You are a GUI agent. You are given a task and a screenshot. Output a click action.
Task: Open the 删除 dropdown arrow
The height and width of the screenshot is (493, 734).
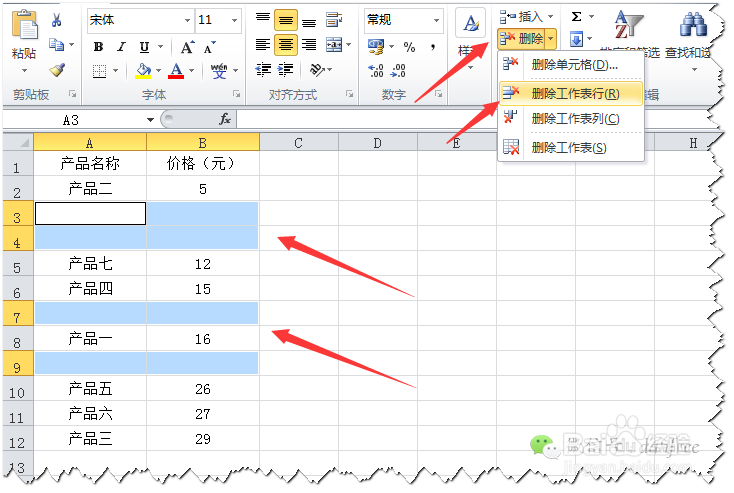(x=550, y=38)
